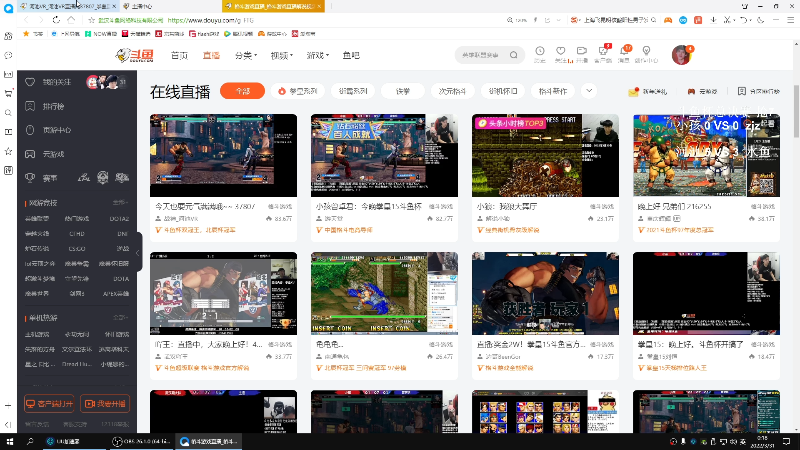Collapse the sidebar with arrow handle
The height and width of the screenshot is (450, 800).
pyautogui.click(x=137, y=253)
